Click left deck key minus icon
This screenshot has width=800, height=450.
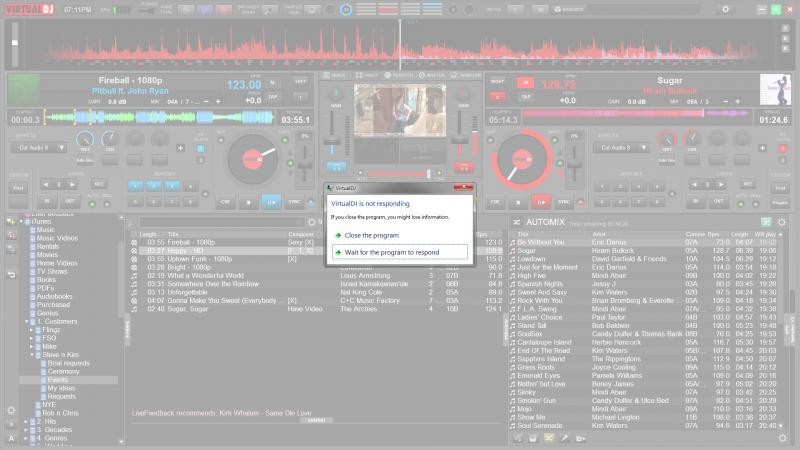click(206, 102)
